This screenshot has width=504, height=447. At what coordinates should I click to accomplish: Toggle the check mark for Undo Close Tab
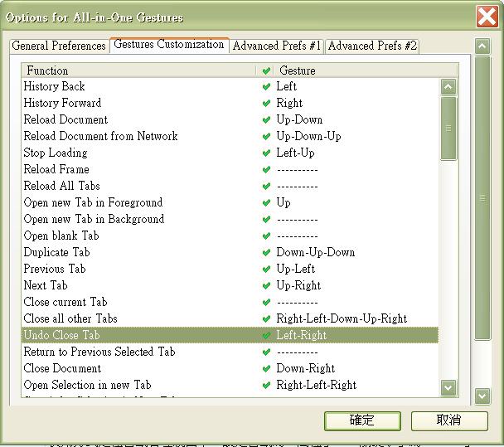[x=266, y=335]
